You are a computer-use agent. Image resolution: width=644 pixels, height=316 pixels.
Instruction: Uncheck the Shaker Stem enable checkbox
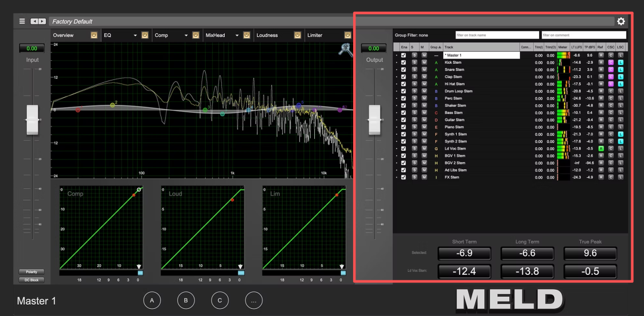pos(404,106)
